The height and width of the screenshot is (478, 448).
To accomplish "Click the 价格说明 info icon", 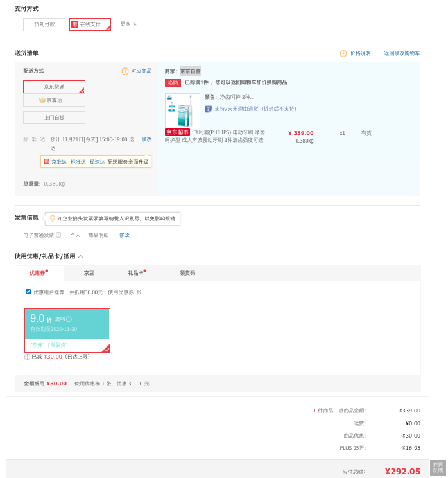I will click(x=343, y=54).
